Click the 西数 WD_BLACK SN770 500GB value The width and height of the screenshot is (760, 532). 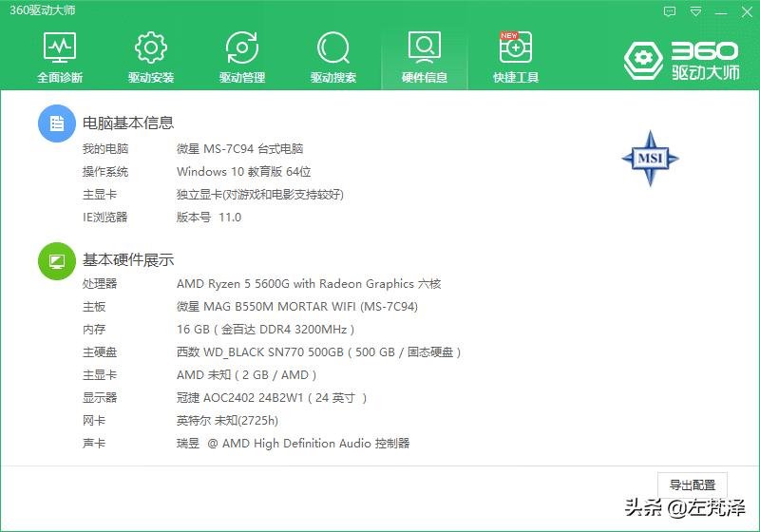(x=318, y=352)
